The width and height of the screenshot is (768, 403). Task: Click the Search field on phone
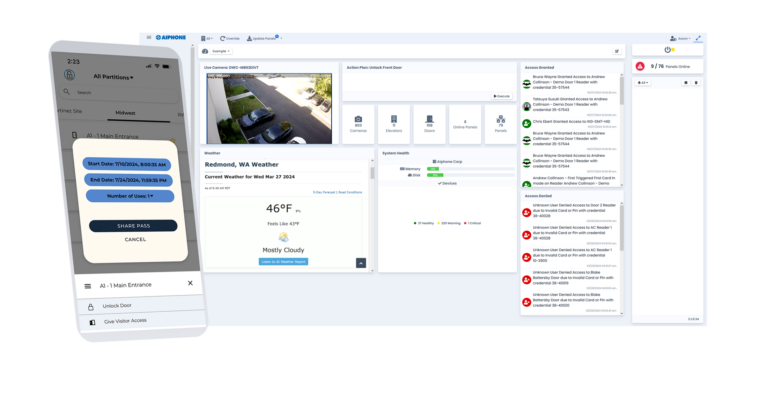[120, 93]
